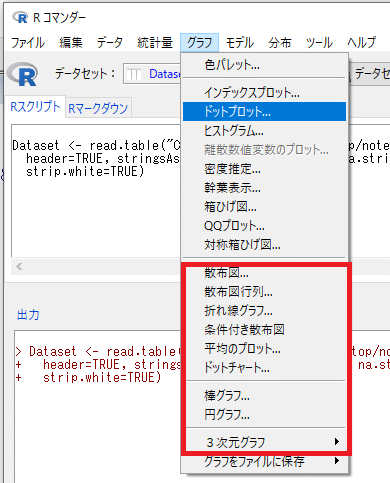Expand グラフをファイルに保存 submenu
Image resolution: width=390 pixels, height=483 pixels.
tap(264, 462)
